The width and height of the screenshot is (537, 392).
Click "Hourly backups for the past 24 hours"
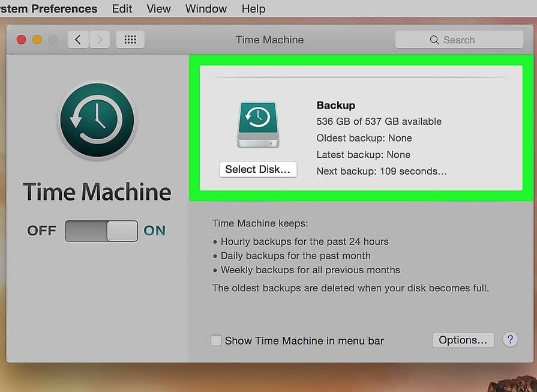(x=304, y=241)
